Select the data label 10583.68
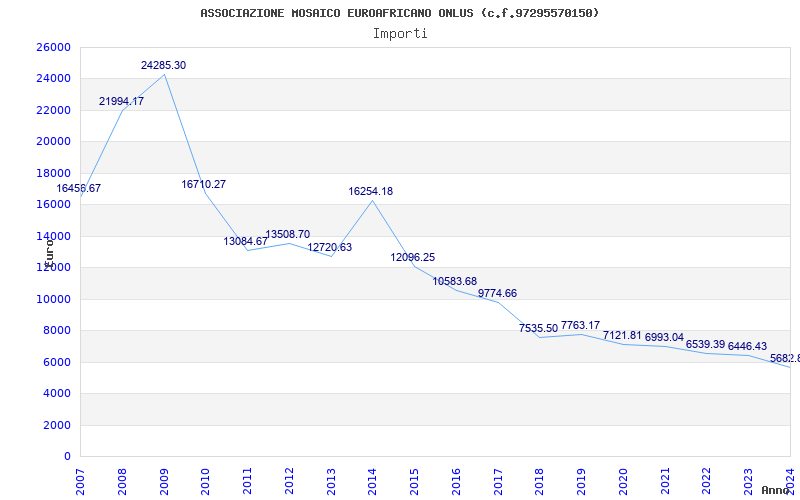The height and width of the screenshot is (500, 800). point(455,281)
